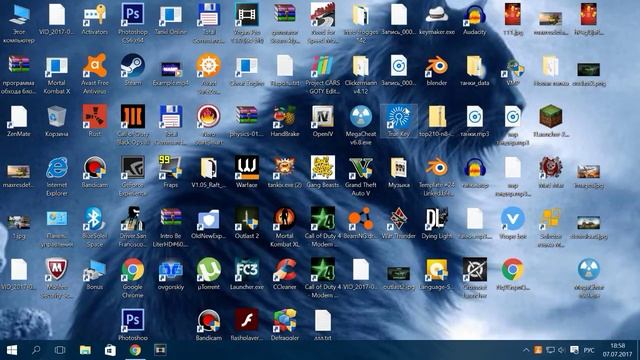Expand hidden system tray icons chevron

[x=525, y=350]
